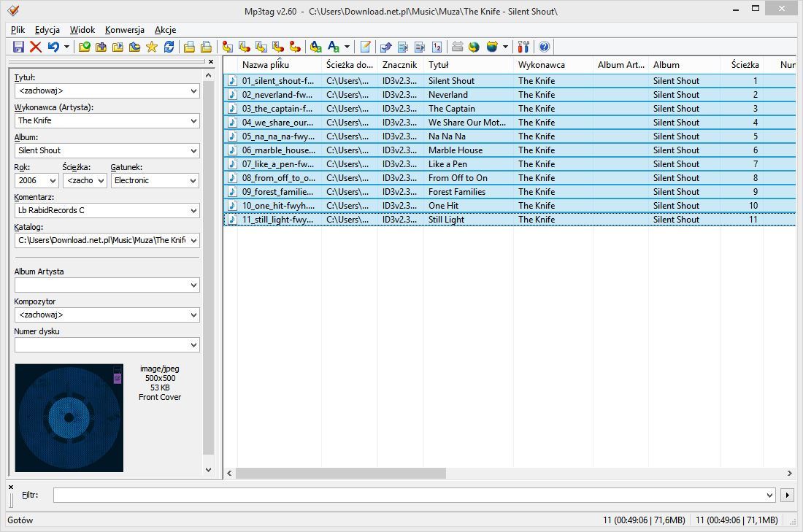Click the horizontal scrollbar thumb in file list
The image size is (803, 532).
point(341,474)
